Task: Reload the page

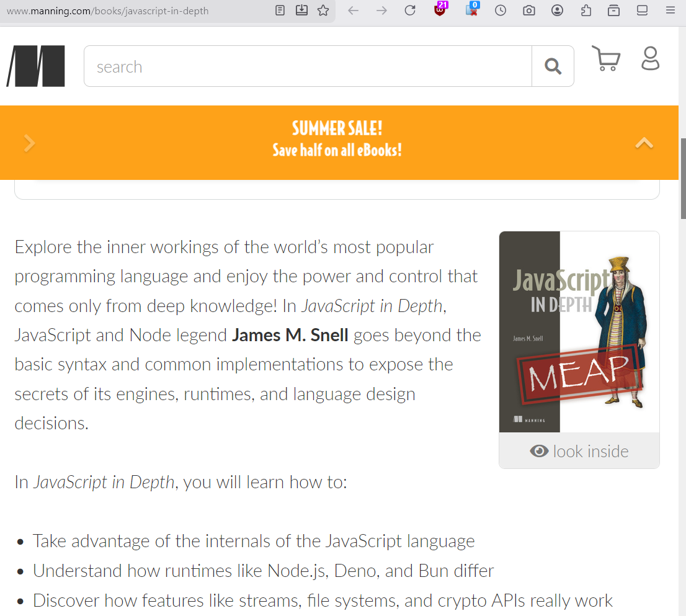Action: click(x=410, y=10)
